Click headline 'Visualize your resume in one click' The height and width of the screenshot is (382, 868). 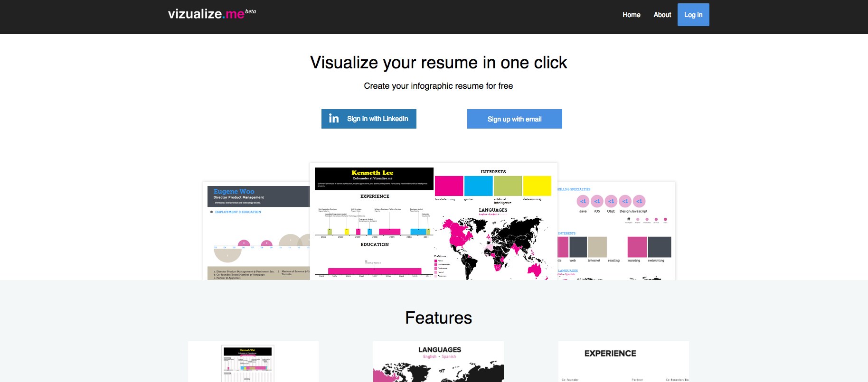pos(438,63)
